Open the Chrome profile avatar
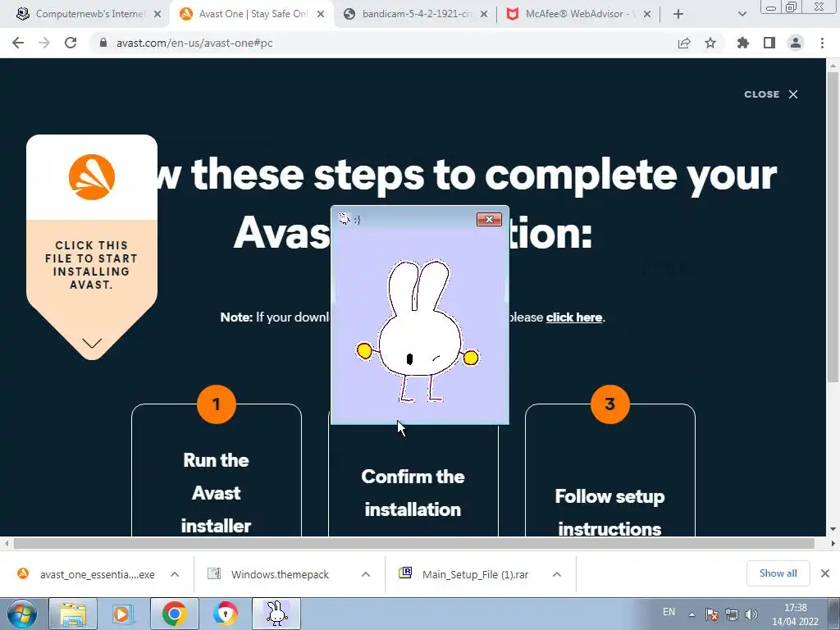This screenshot has width=840, height=630. click(796, 43)
